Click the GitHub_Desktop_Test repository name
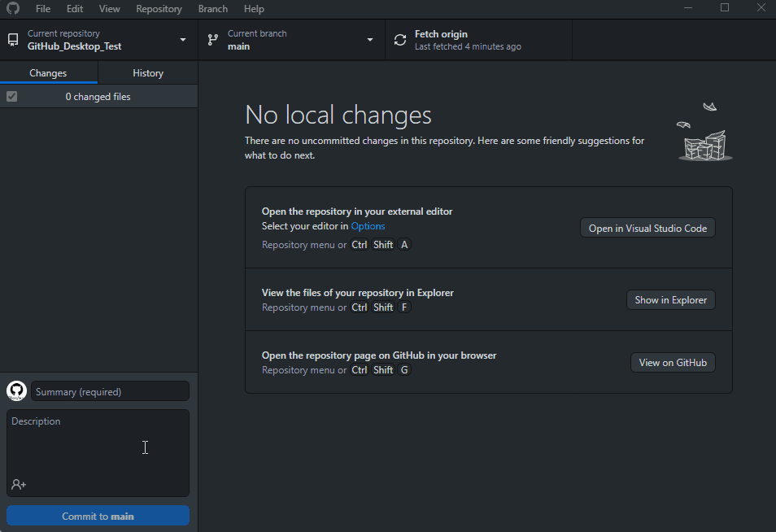The height and width of the screenshot is (532, 776). point(74,46)
